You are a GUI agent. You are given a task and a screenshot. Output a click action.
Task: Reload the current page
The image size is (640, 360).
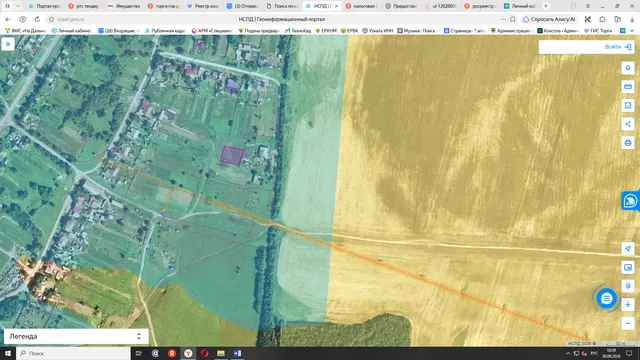37,19
